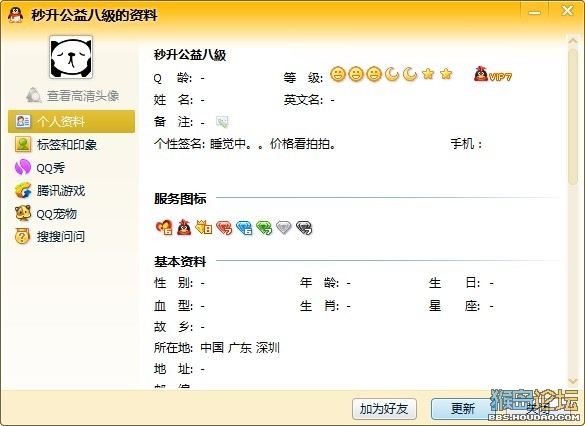Click the red penguin service icon
Screen dimensions: 585x426
pos(184,227)
